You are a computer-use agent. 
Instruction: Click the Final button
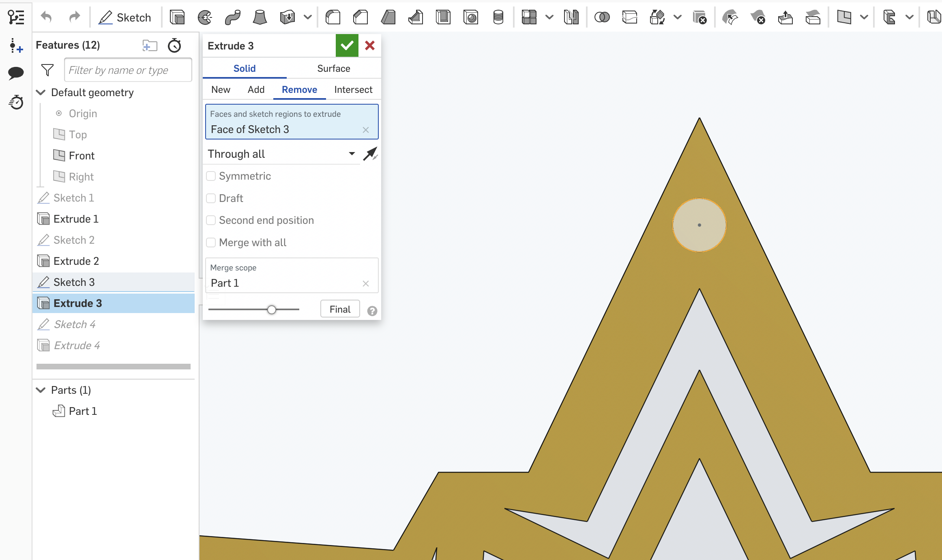(x=340, y=309)
